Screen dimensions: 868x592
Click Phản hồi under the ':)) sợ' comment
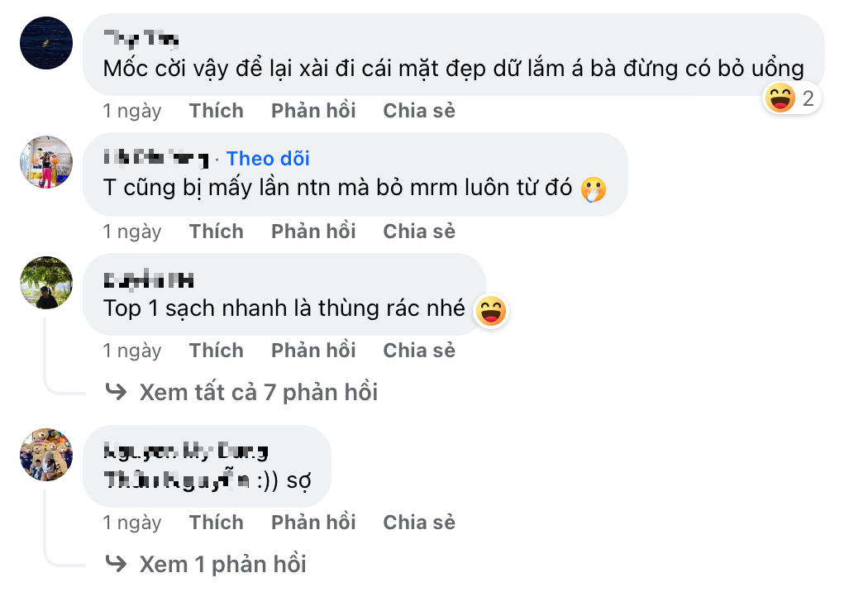pos(313,523)
